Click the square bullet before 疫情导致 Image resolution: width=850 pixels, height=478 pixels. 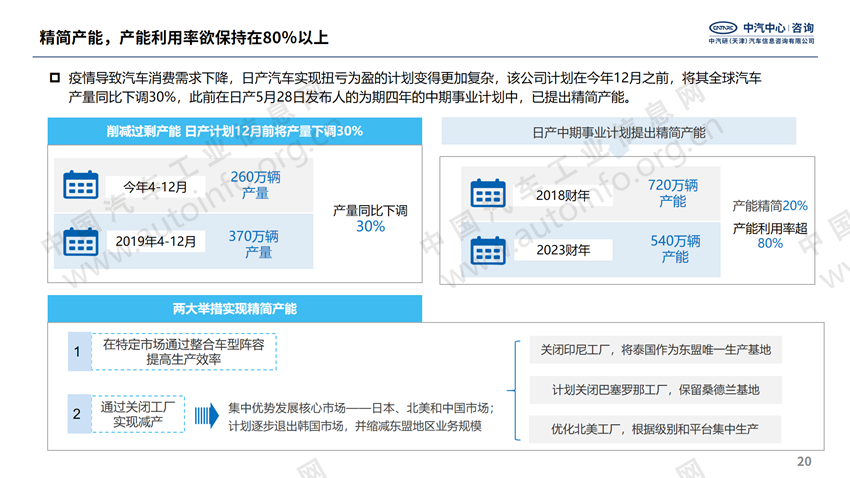(55, 78)
